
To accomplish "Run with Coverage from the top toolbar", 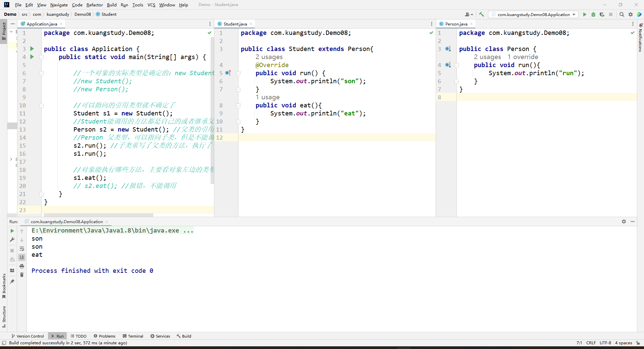I will [x=602, y=14].
